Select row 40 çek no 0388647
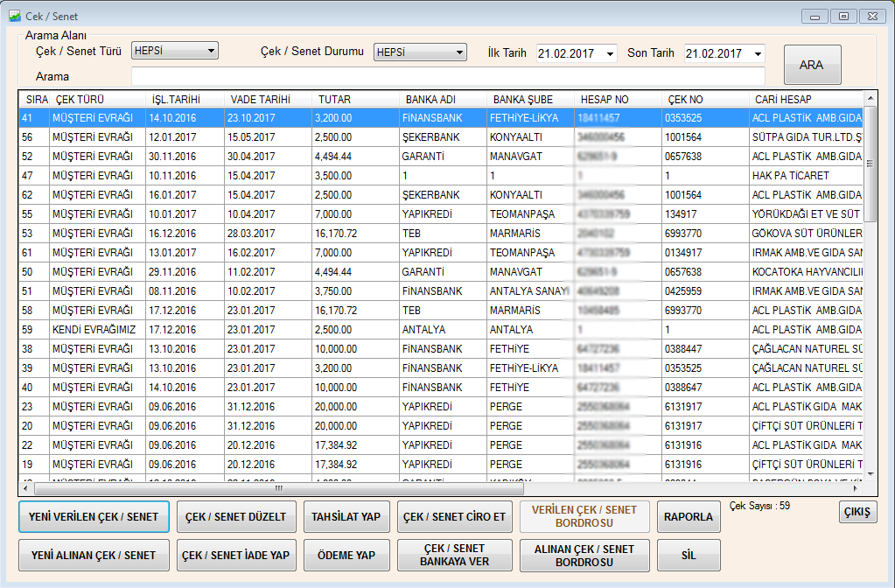This screenshot has height=588, width=895. click(x=705, y=388)
